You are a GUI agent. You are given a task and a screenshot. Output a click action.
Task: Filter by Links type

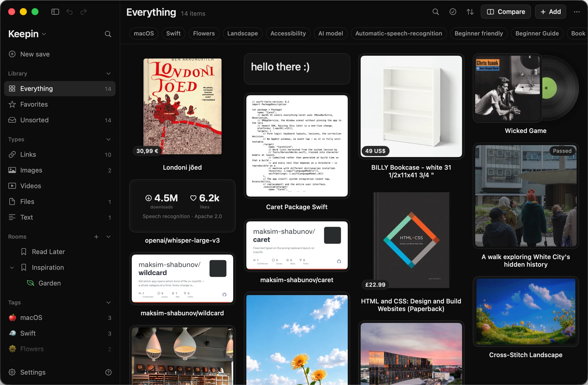(x=60, y=155)
